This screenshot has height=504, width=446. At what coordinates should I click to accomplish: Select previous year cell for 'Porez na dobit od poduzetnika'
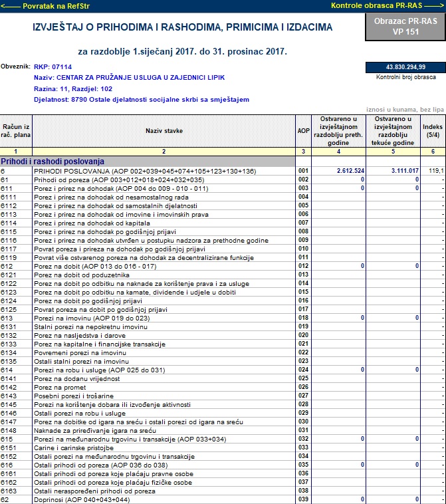point(339,275)
